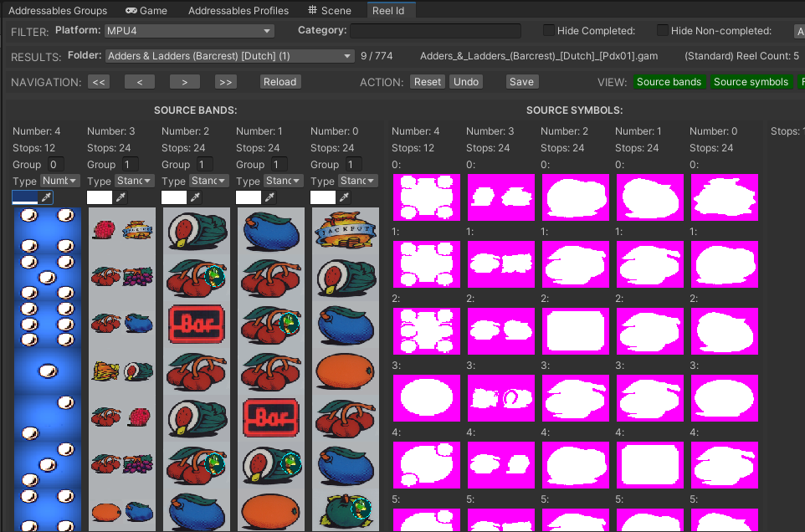Click the "(Standard) Reel Count: 5" text
Image resolution: width=805 pixels, height=532 pixels.
point(741,56)
